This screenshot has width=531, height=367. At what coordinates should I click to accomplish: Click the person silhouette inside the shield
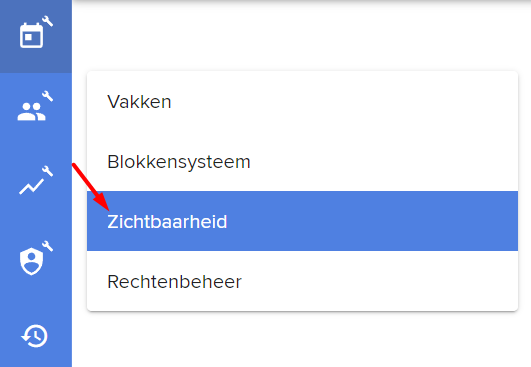click(31, 260)
